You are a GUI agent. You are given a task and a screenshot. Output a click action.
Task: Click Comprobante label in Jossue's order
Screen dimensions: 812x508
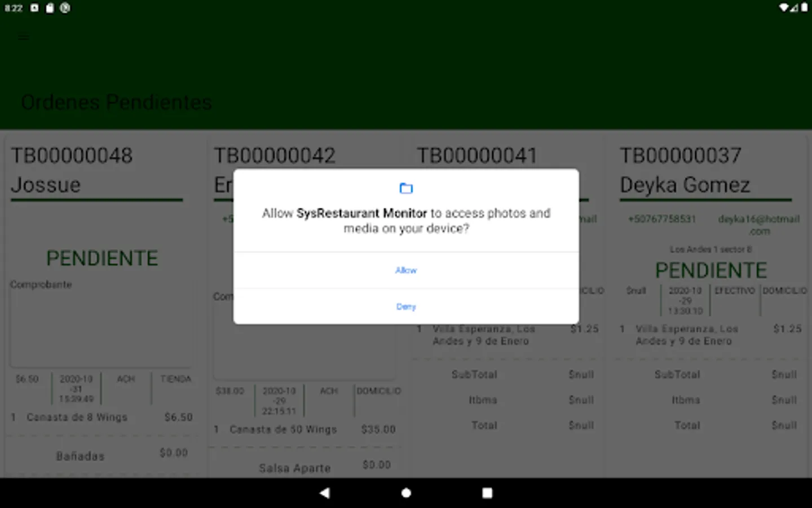(41, 284)
